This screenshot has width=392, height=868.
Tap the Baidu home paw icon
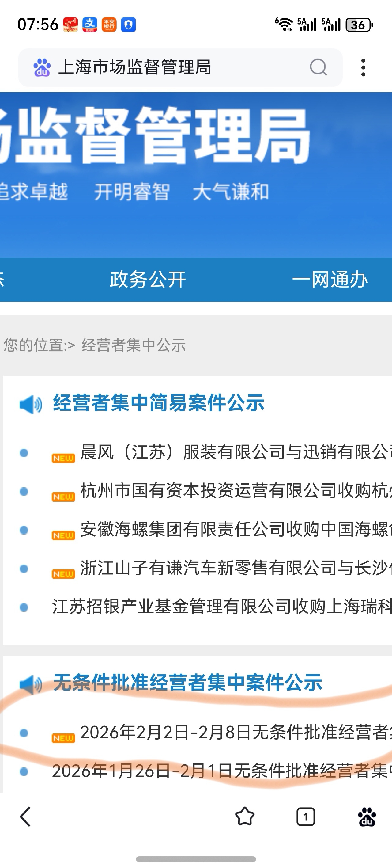coord(367,817)
